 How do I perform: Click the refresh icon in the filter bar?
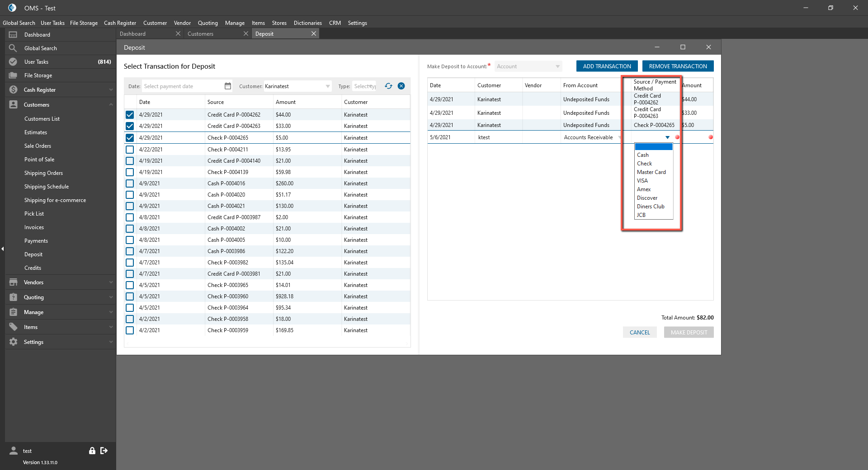388,86
